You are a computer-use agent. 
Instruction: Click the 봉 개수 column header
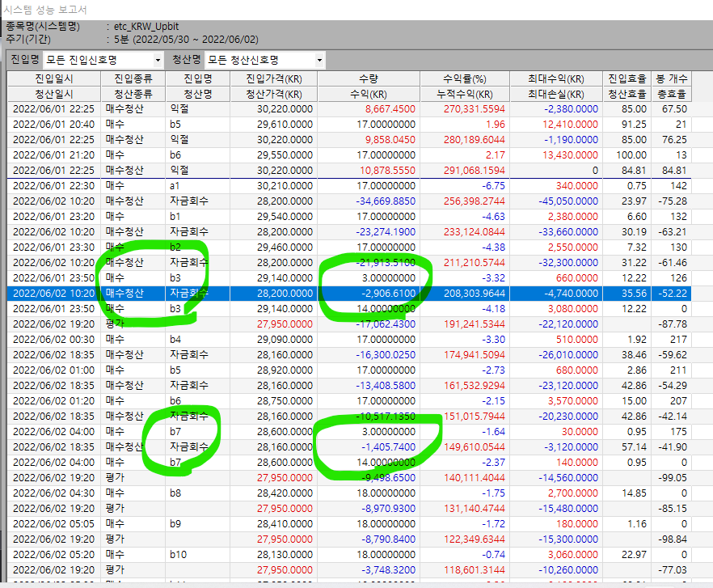(670, 79)
